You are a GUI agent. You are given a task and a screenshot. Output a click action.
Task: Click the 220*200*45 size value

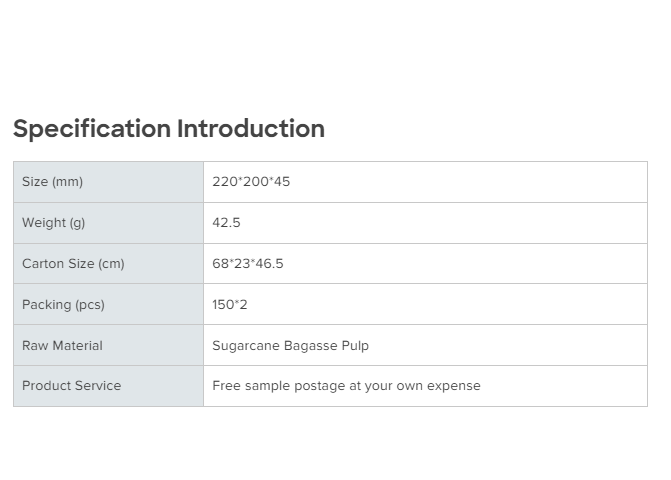tap(251, 182)
